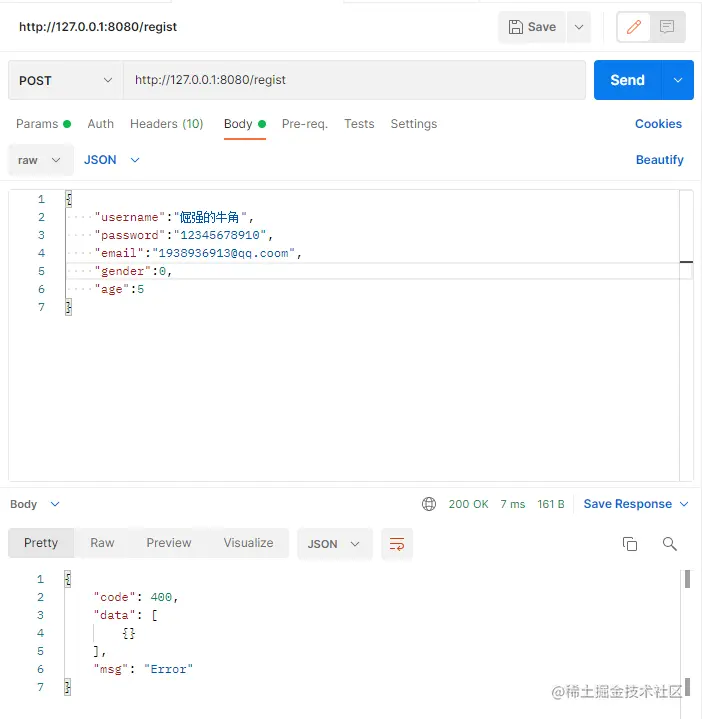
Task: Select the Pretty response view
Action: (x=41, y=543)
